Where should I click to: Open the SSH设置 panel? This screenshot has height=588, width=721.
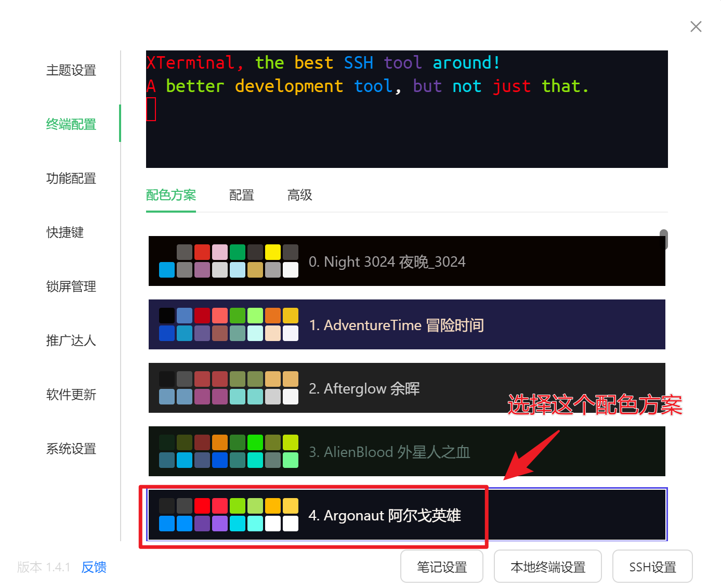[x=652, y=566]
